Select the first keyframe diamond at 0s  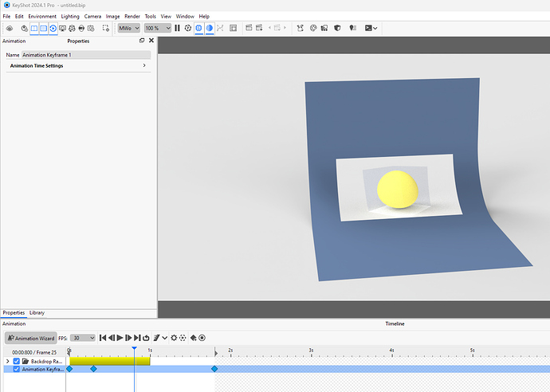click(69, 369)
